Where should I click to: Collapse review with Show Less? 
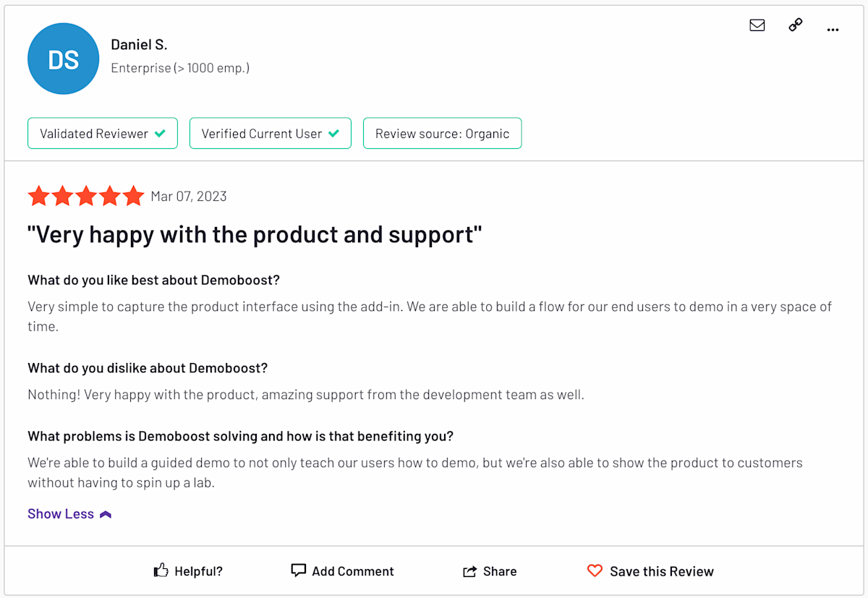pyautogui.click(x=61, y=514)
